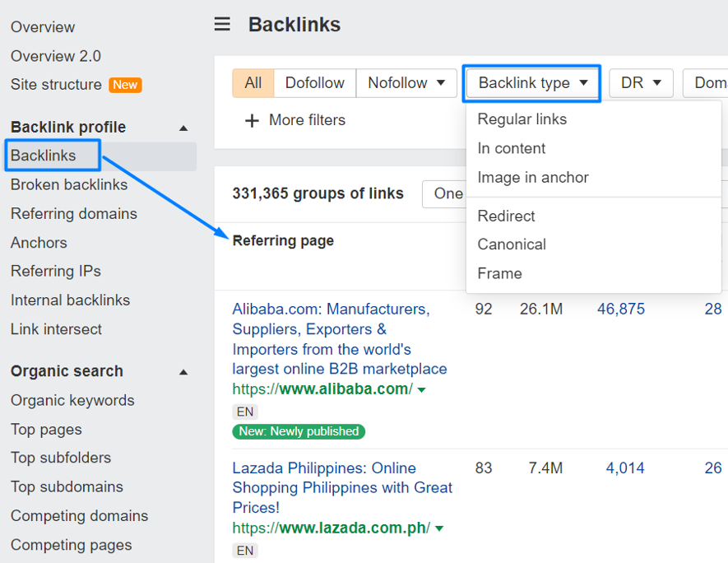The image size is (728, 563).
Task: Filter by Dofollow links
Action: [x=314, y=83]
